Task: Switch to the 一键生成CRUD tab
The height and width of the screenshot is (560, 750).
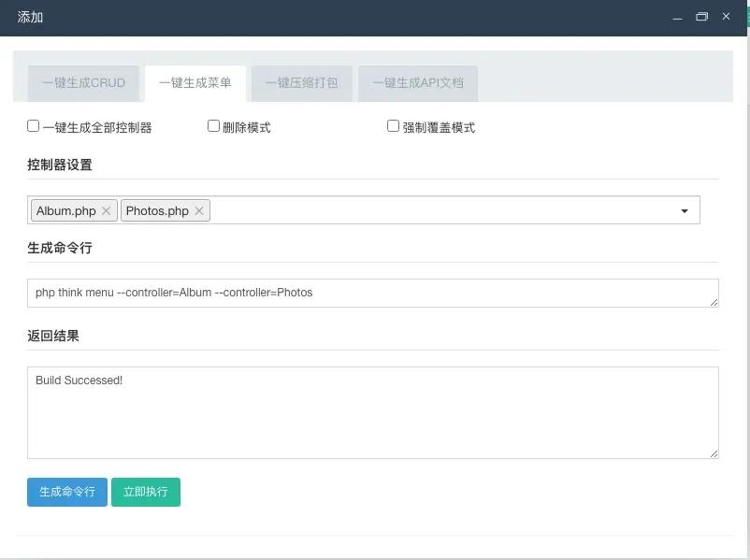Action: click(x=83, y=83)
